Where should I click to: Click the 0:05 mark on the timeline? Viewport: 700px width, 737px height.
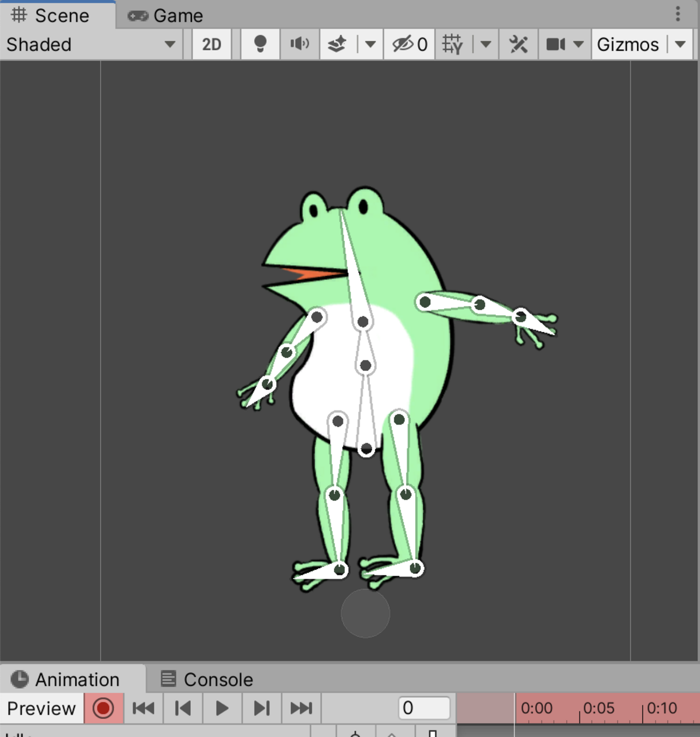(x=598, y=708)
